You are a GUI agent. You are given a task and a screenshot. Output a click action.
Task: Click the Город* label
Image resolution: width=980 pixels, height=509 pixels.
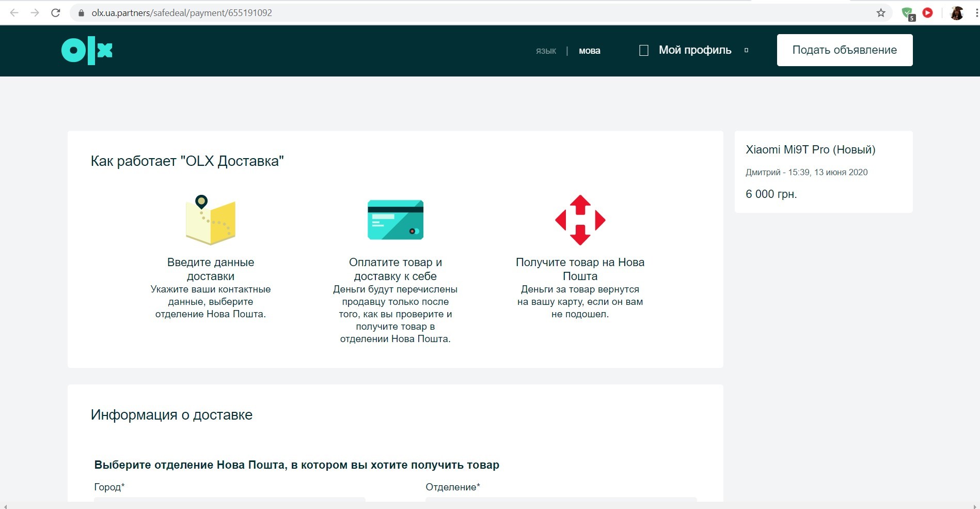coord(109,487)
